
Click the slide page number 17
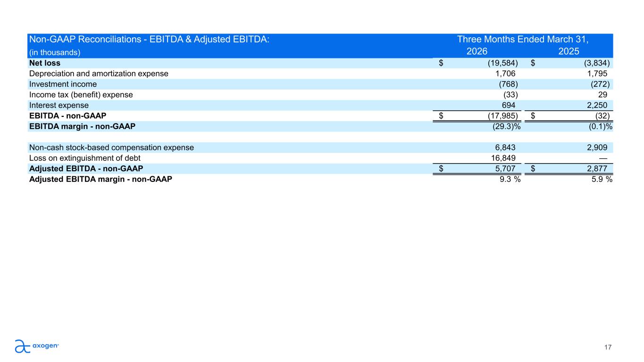tap(608, 347)
